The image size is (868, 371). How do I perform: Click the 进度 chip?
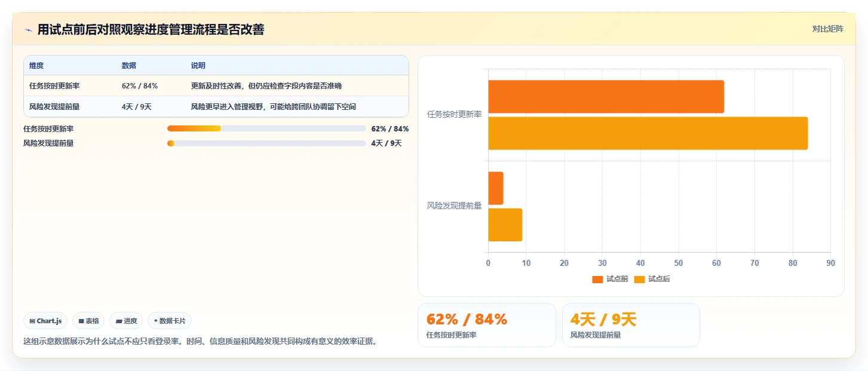[x=126, y=321]
